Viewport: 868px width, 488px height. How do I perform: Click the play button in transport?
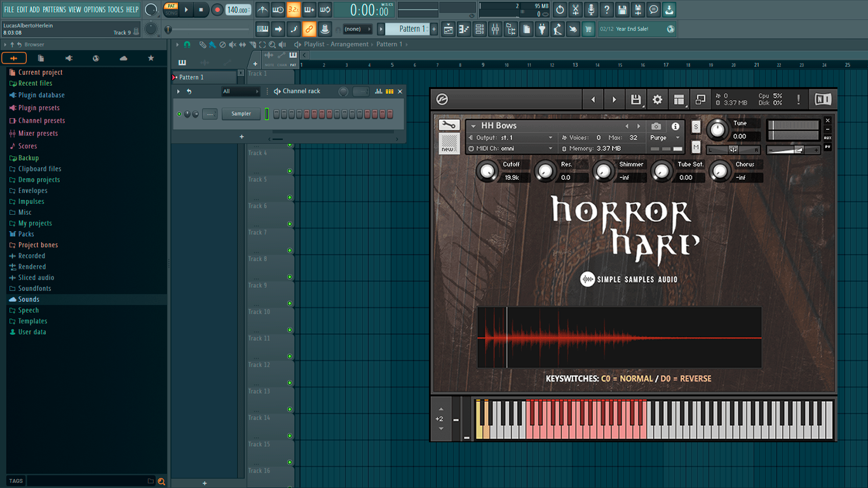[x=186, y=10]
